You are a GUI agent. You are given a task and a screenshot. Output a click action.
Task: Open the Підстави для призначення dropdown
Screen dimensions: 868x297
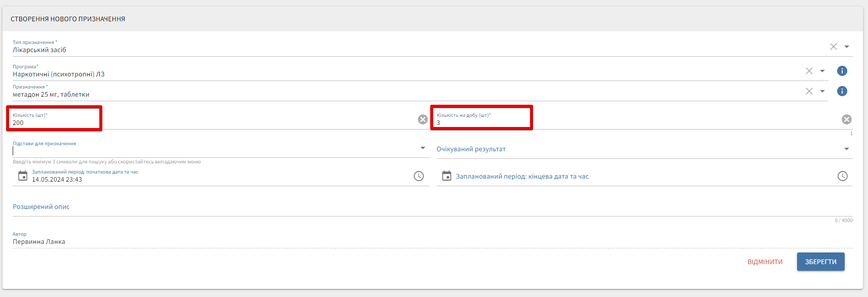pyautogui.click(x=423, y=148)
